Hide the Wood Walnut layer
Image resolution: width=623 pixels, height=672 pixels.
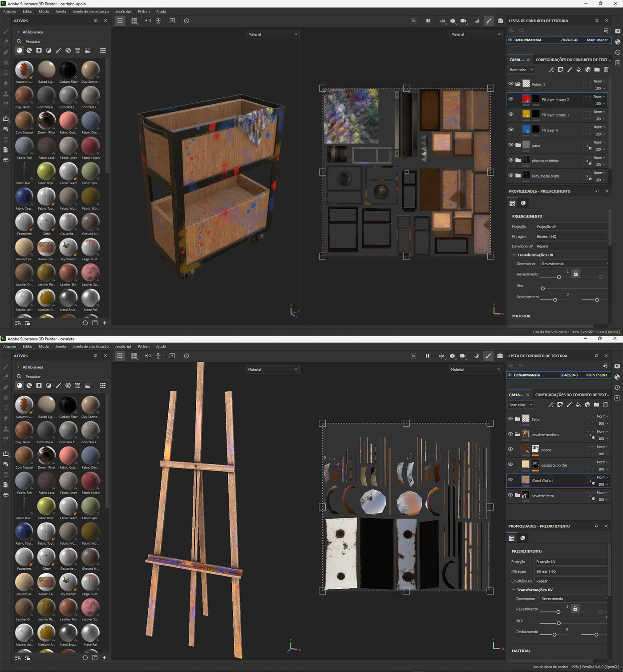coord(510,479)
